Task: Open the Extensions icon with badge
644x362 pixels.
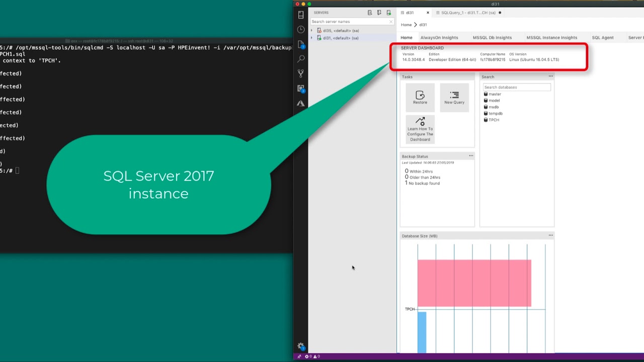Action: [301, 88]
